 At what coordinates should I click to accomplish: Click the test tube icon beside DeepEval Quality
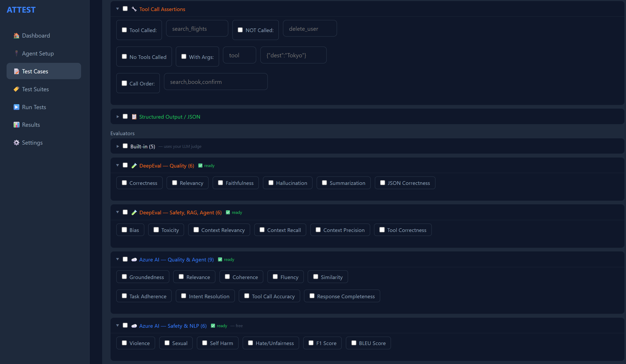(134, 166)
